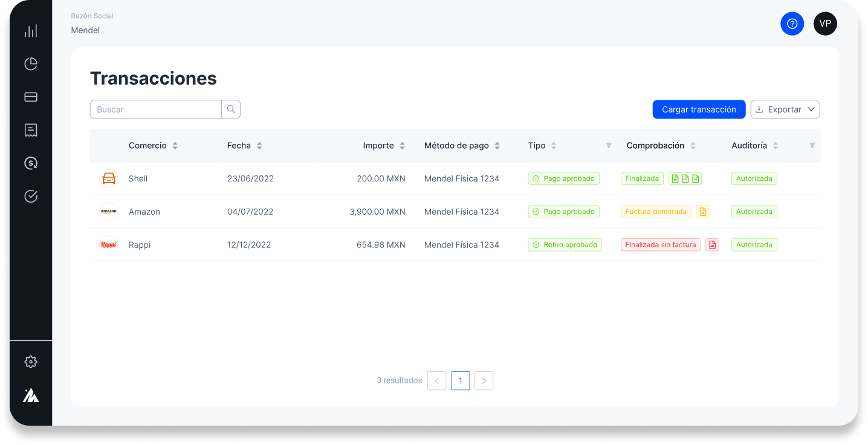Open settings gear in sidebar
This screenshot has height=445, width=868.
(31, 362)
